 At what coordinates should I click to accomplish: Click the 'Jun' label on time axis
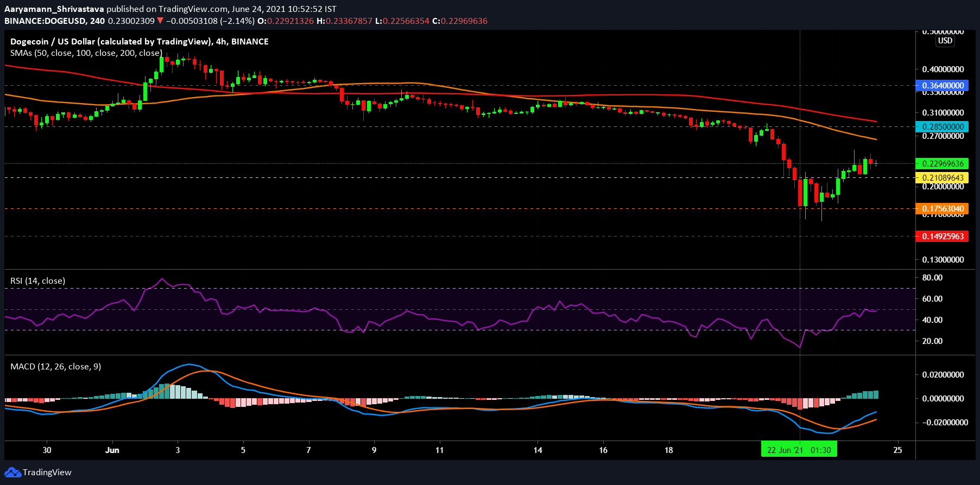click(112, 450)
